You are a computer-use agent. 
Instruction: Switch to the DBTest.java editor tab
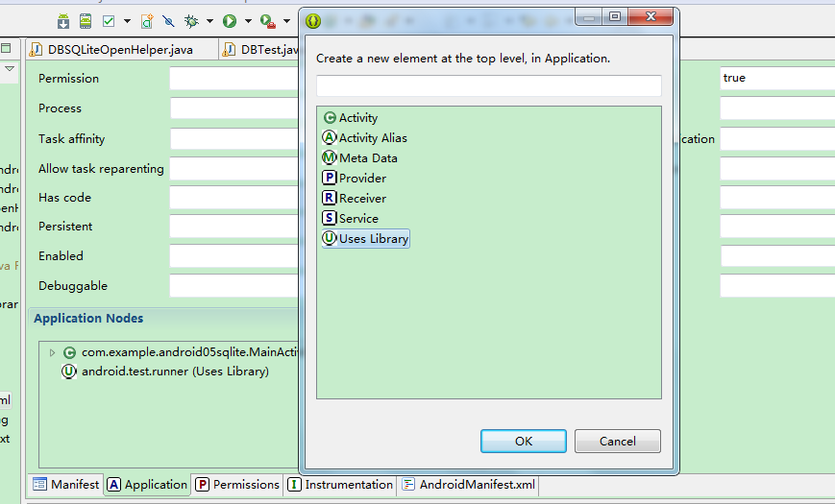[x=260, y=50]
